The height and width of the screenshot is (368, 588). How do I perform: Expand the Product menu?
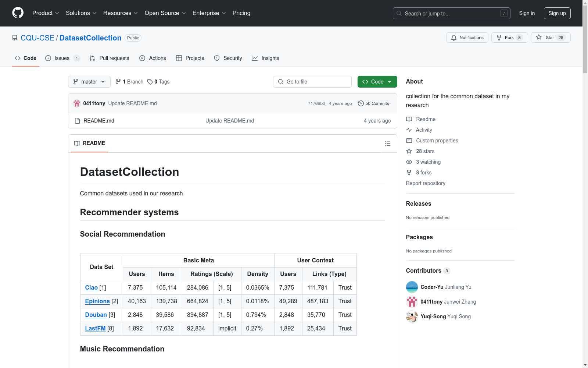(46, 13)
